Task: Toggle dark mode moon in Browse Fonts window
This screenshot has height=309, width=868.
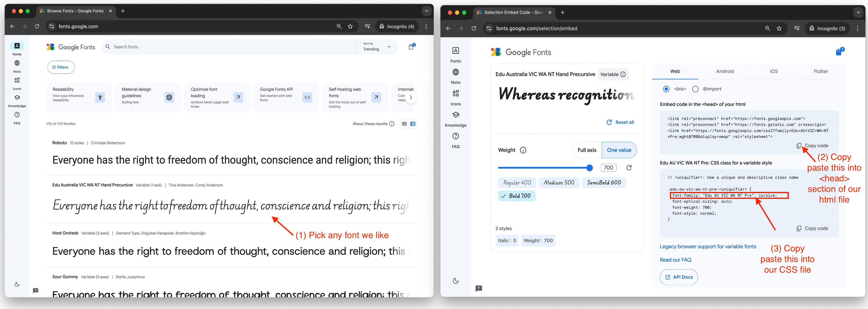Action: (17, 284)
